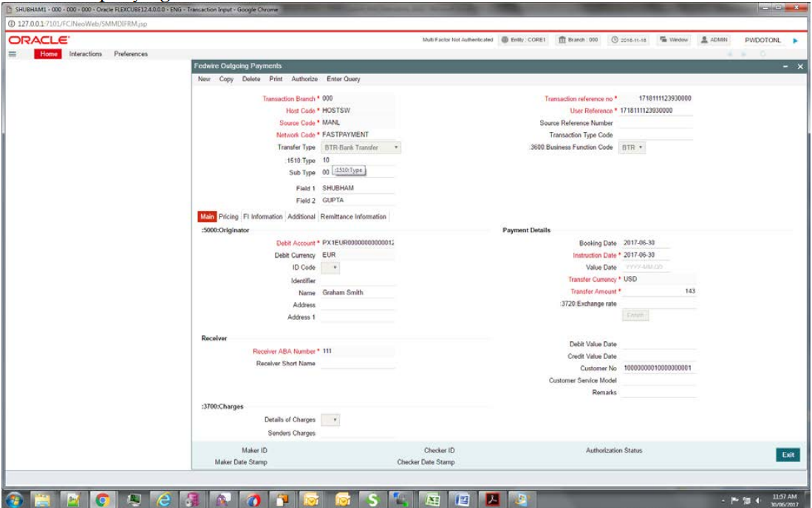Click the blue arrow next to PWDOTONL
The height and width of the screenshot is (508, 812).
796,41
